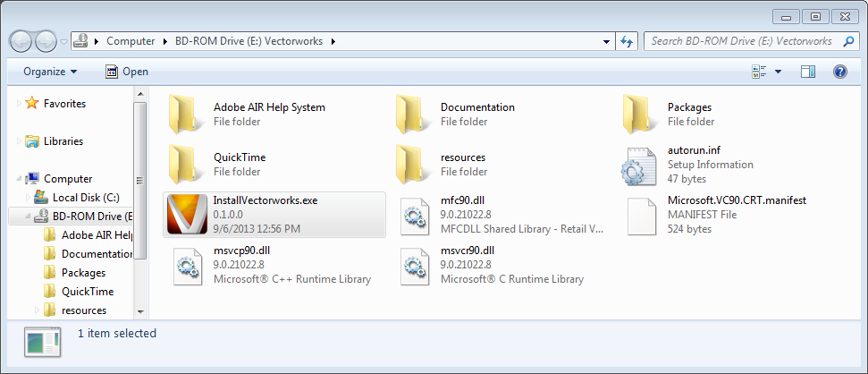Viewport: 868px width, 374px height.
Task: Select Packages in the navigation tree
Action: pos(83,273)
